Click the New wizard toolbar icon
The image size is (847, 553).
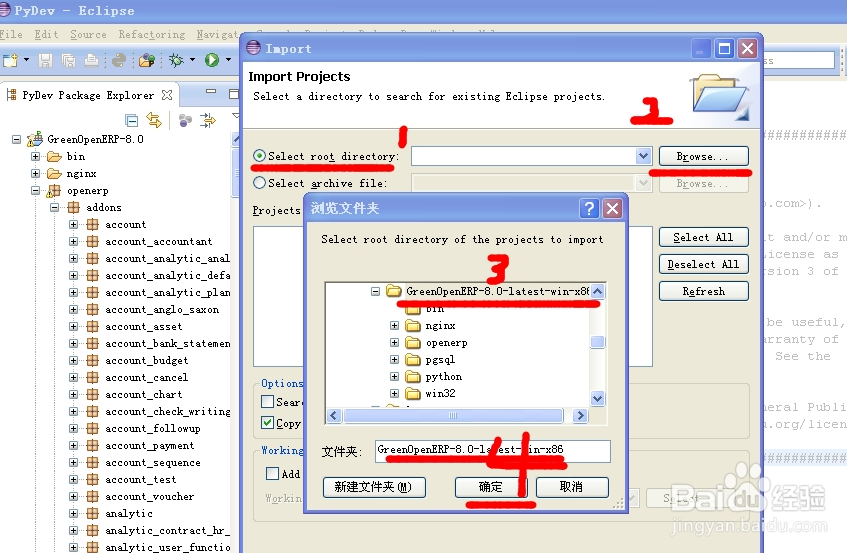(x=10, y=60)
